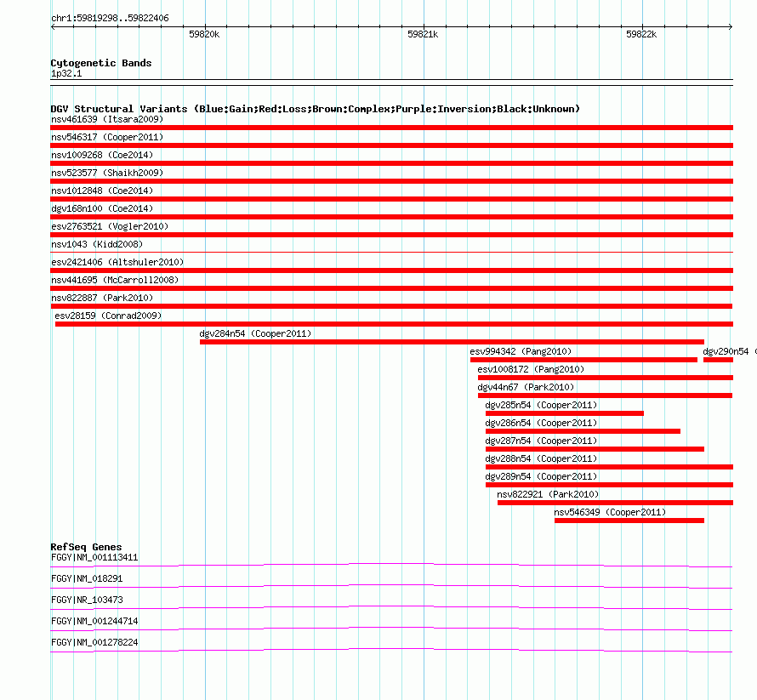This screenshot has width=757, height=700.
Task: Select the red bar of nsv546349
Action: point(629,521)
